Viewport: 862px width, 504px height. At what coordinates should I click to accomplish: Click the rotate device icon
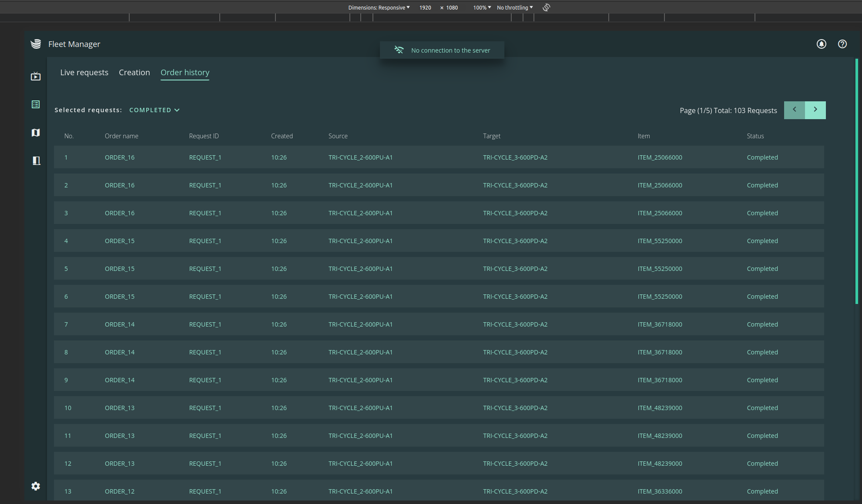[547, 7]
